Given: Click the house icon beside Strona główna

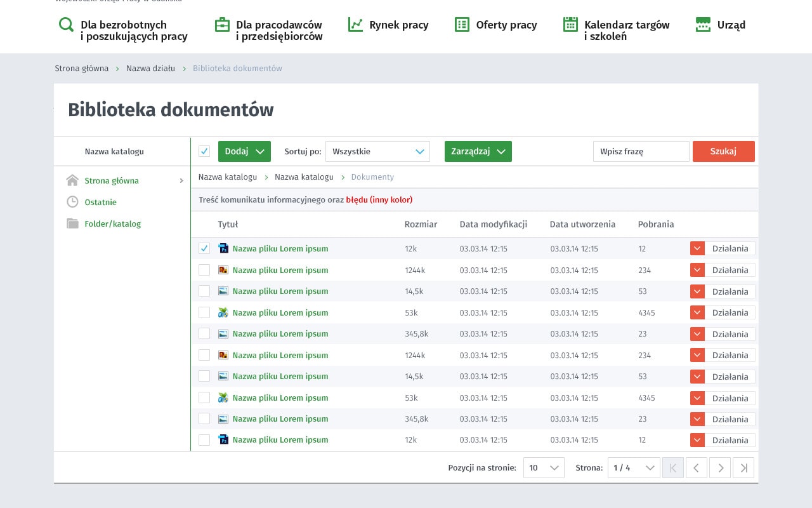Looking at the screenshot, I should click(x=72, y=180).
